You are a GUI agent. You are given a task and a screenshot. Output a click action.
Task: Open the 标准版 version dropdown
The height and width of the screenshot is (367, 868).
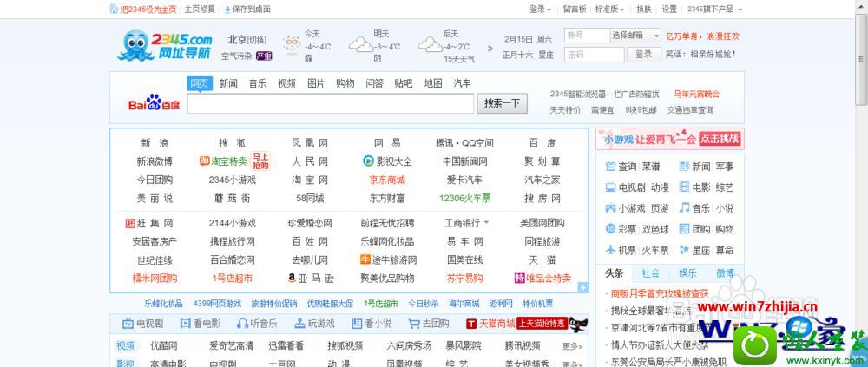[x=609, y=10]
